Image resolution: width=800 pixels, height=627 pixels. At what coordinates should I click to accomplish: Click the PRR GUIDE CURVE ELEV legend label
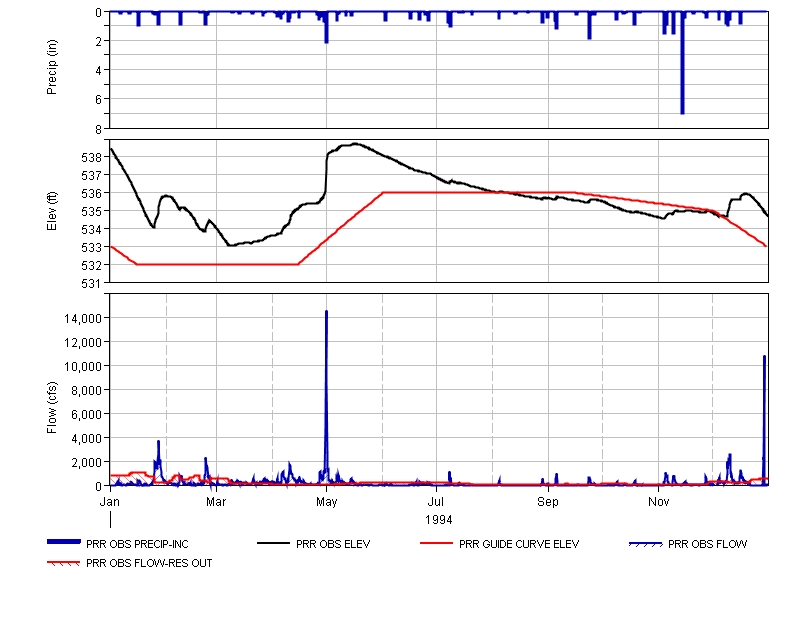518,544
